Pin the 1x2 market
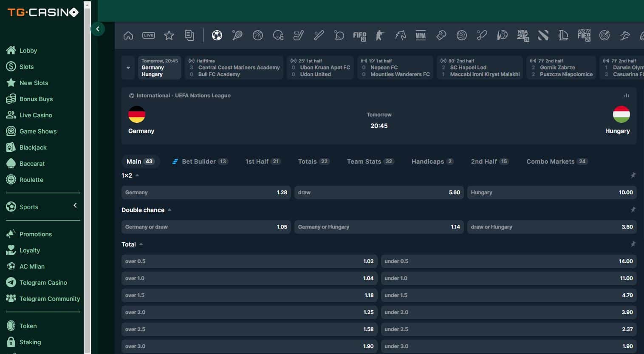The height and width of the screenshot is (354, 644). [633, 175]
